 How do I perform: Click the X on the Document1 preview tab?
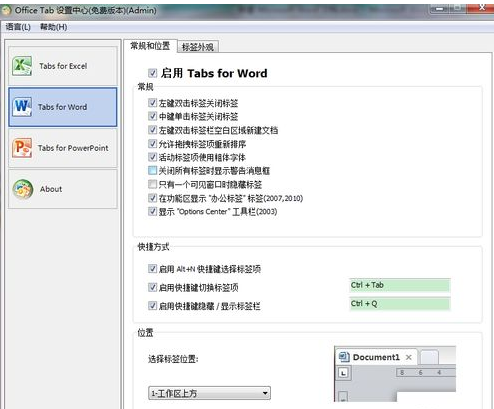[x=408, y=357]
